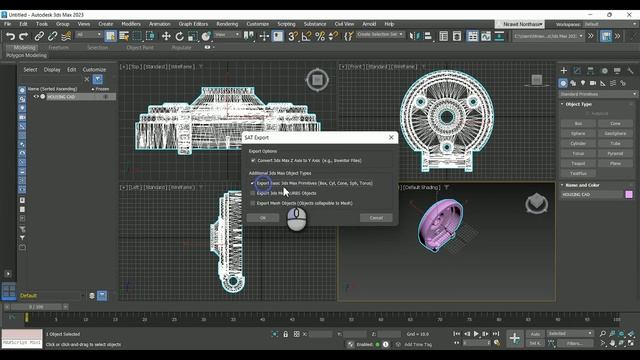Activate Bind to Space Warp tool

[66, 36]
